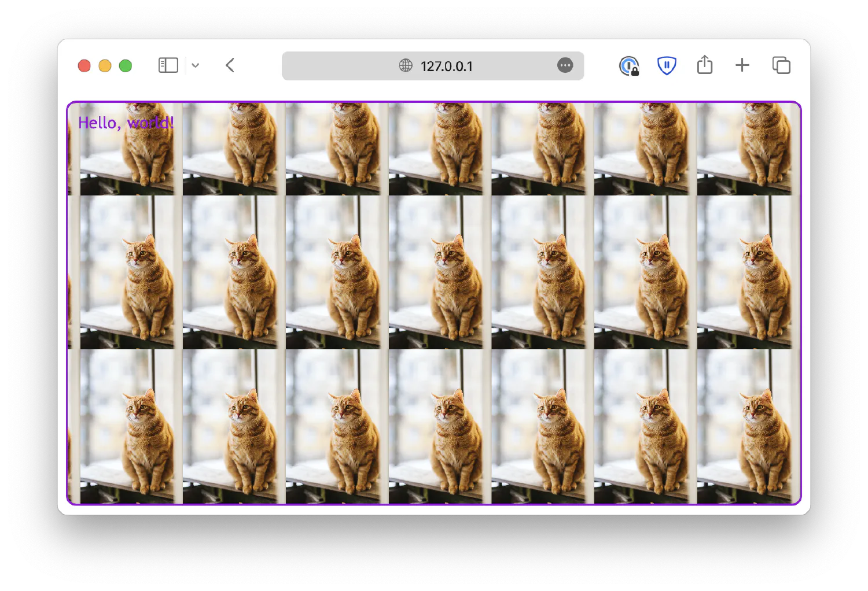Enter full screen with the green button
868x591 pixels.
[126, 66]
